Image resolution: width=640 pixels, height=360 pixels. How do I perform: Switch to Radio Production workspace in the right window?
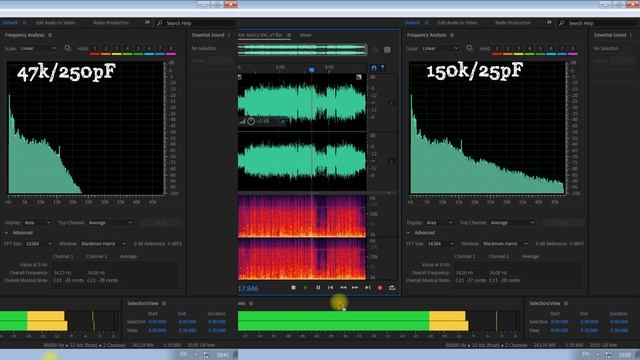click(x=513, y=22)
